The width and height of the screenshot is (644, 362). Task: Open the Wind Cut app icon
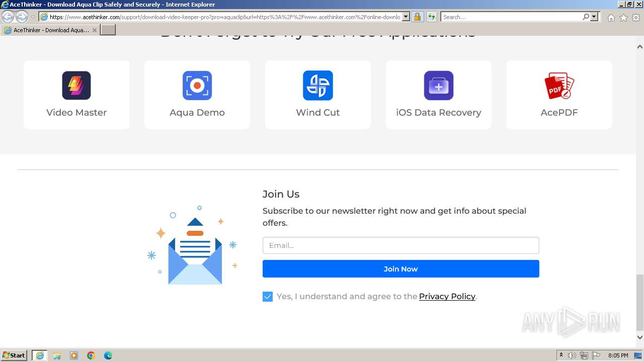coord(318,85)
